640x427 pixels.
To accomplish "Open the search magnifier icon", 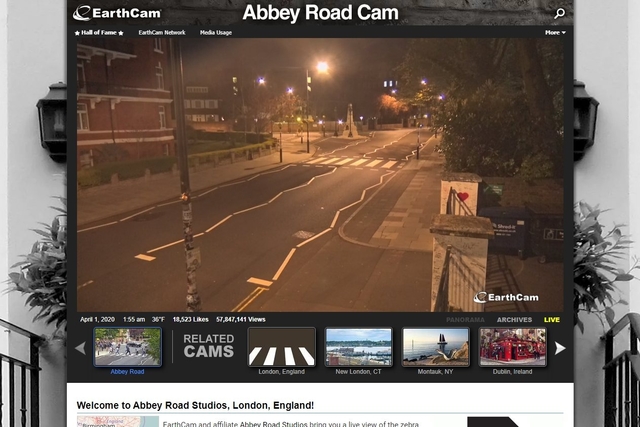I will (560, 13).
